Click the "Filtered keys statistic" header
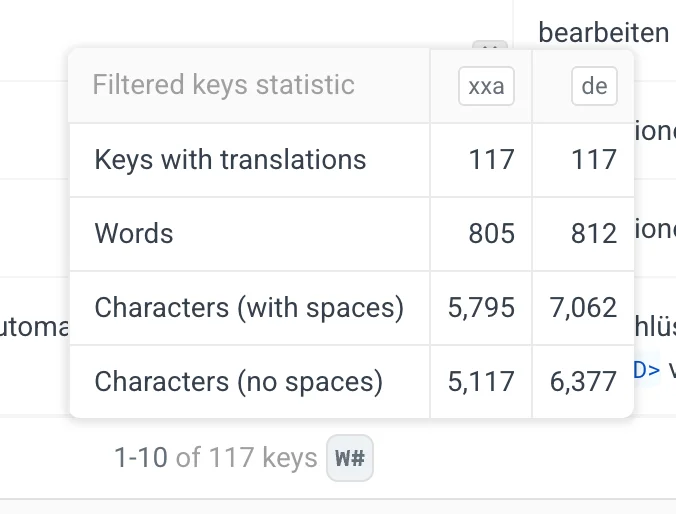 coord(223,84)
